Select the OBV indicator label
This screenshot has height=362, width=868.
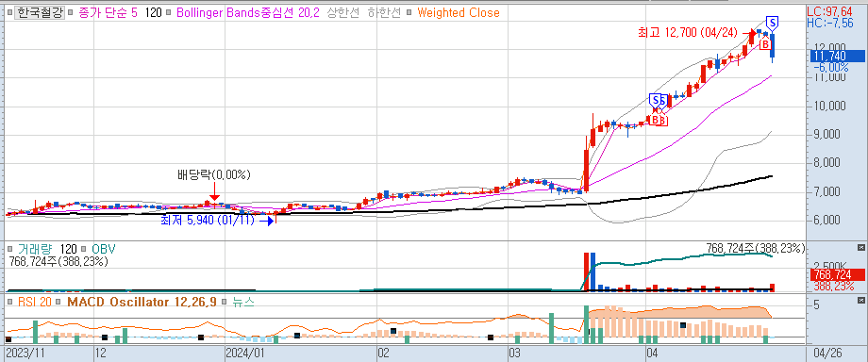click(x=103, y=249)
